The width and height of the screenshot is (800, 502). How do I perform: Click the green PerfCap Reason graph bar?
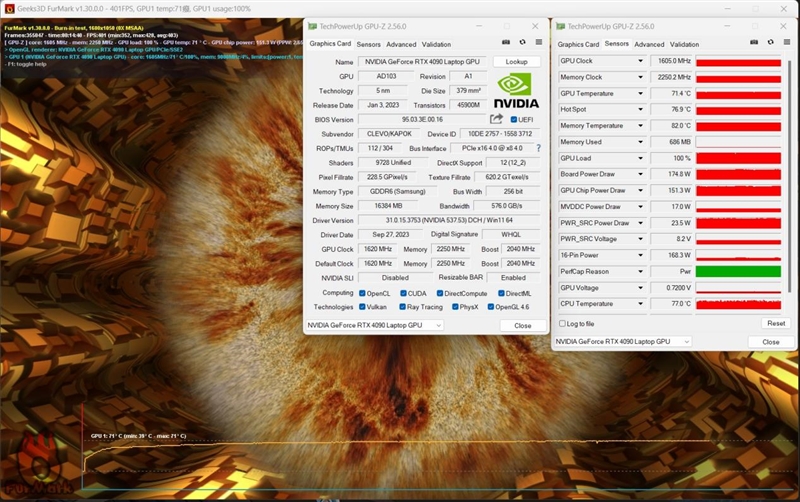pos(738,271)
